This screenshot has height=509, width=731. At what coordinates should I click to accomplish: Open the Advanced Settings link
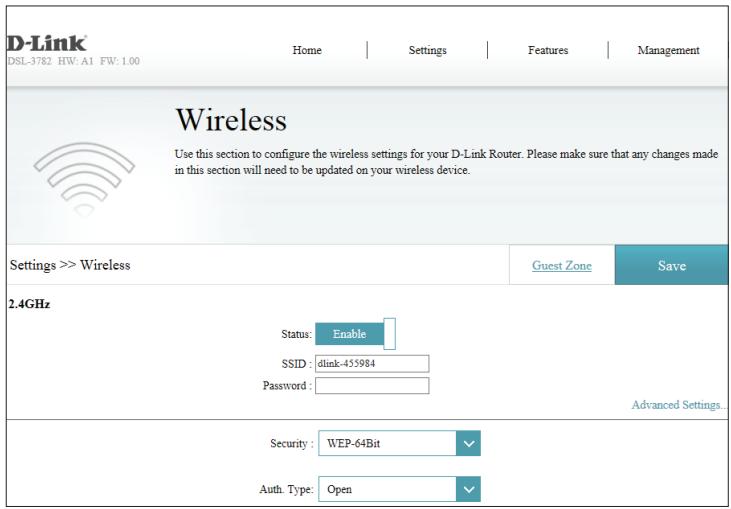pyautogui.click(x=679, y=404)
